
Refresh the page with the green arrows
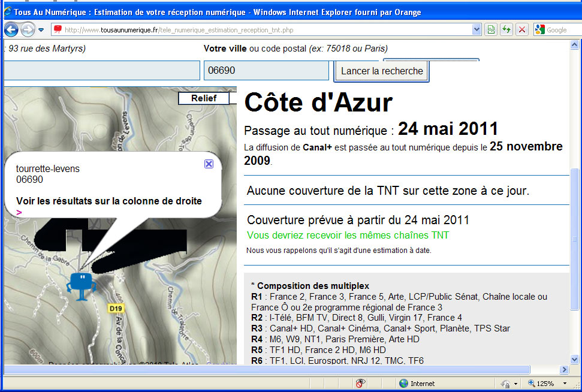point(506,30)
